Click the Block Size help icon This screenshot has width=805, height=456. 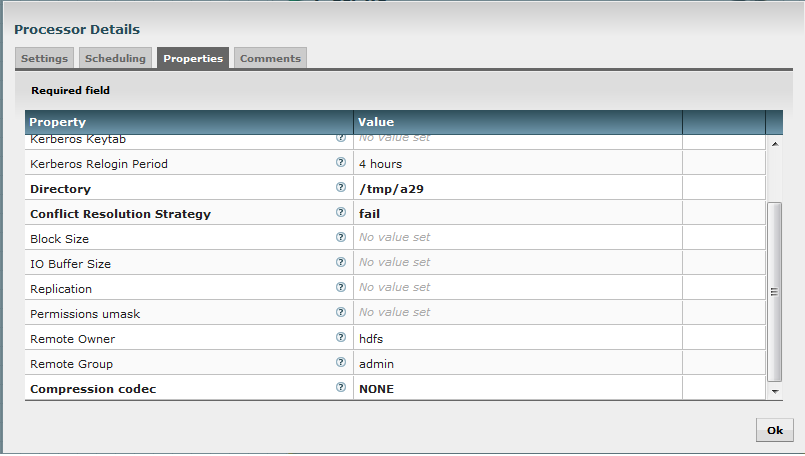[x=341, y=238]
